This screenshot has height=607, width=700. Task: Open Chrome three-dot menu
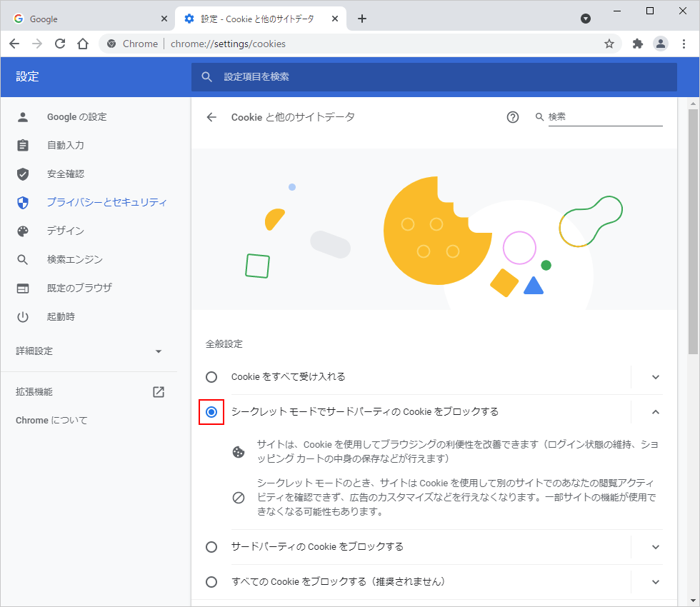coord(684,44)
